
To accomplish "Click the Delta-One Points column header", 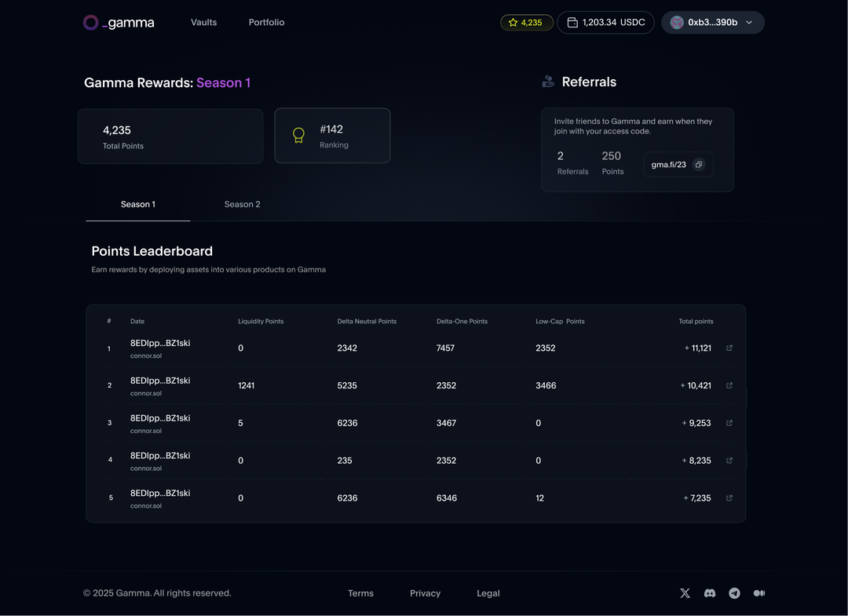I will coord(462,322).
